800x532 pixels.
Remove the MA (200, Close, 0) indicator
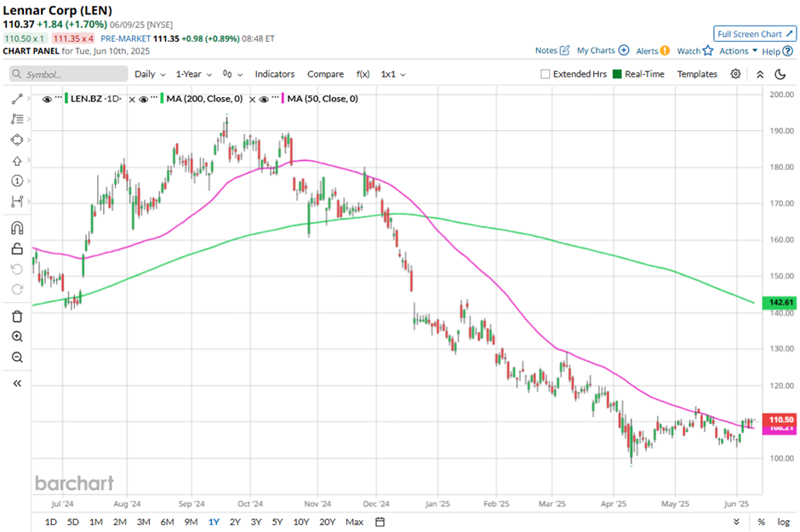(x=252, y=100)
